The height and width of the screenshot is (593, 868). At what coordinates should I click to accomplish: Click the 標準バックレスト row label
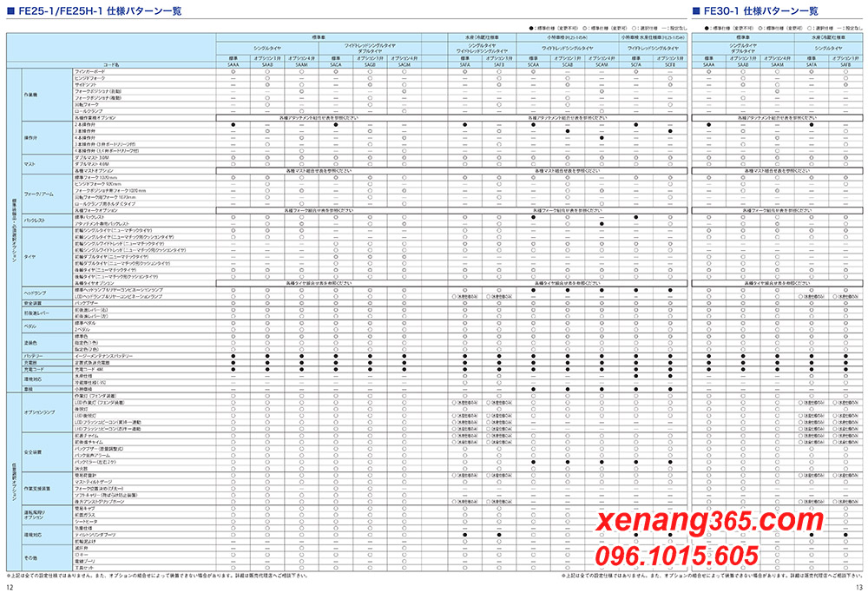click(89, 217)
